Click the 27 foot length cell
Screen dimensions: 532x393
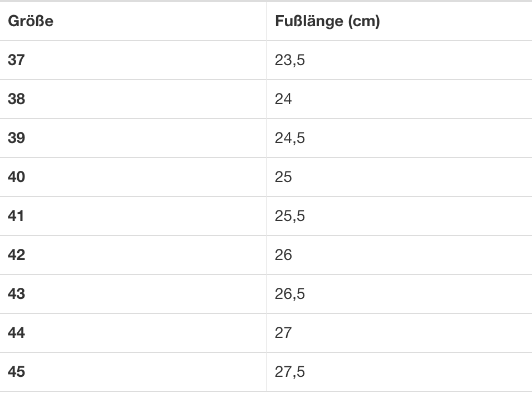tap(283, 333)
